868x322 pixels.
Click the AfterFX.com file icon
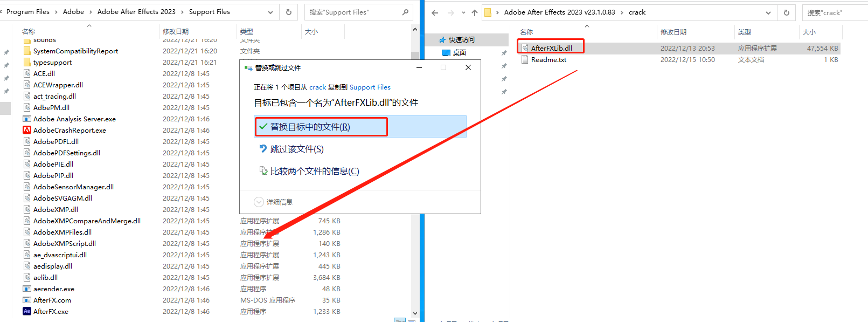(x=27, y=300)
